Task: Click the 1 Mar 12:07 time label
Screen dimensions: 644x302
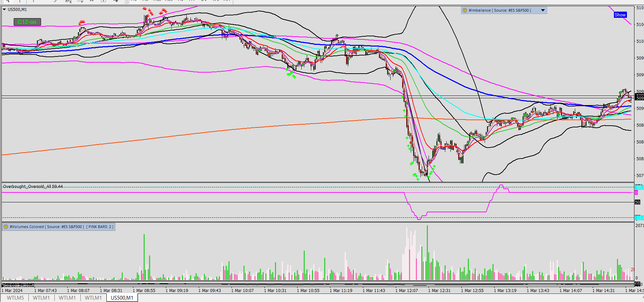Action: (407, 290)
